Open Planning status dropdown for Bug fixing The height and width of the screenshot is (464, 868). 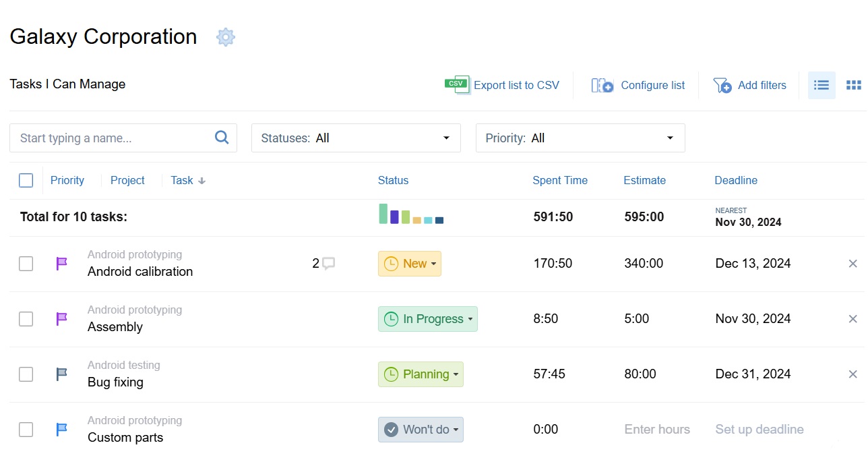[x=421, y=374]
